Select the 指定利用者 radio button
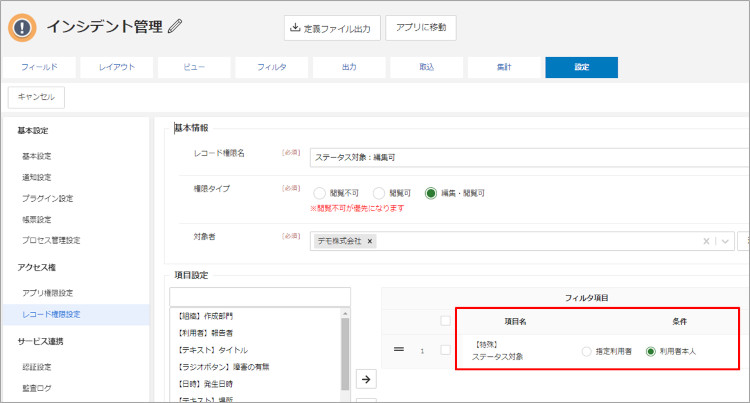Screen dimensions: 750x403 click(x=586, y=352)
